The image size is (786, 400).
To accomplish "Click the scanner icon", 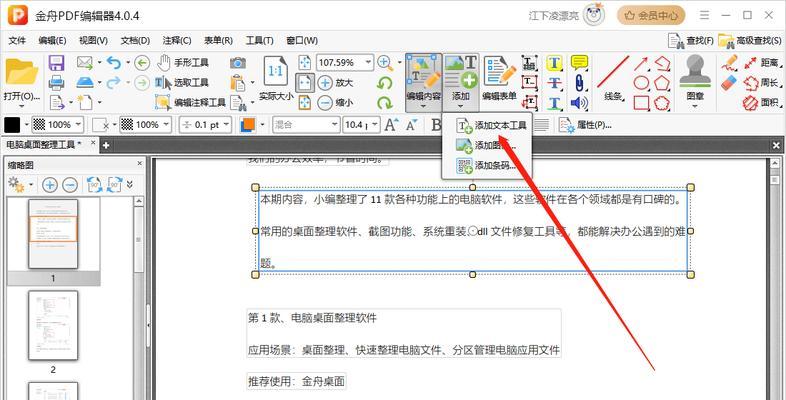I will click(x=85, y=82).
